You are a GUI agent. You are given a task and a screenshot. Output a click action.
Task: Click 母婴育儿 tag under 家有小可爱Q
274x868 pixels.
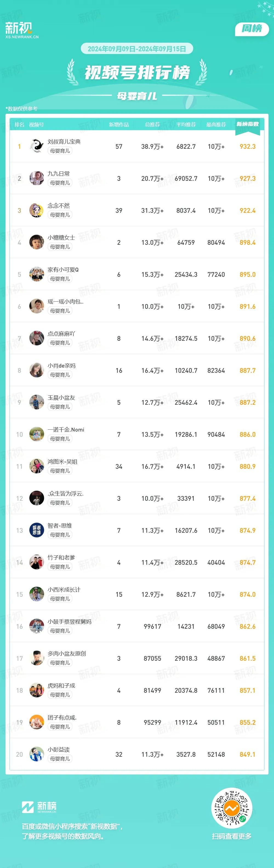point(60,279)
